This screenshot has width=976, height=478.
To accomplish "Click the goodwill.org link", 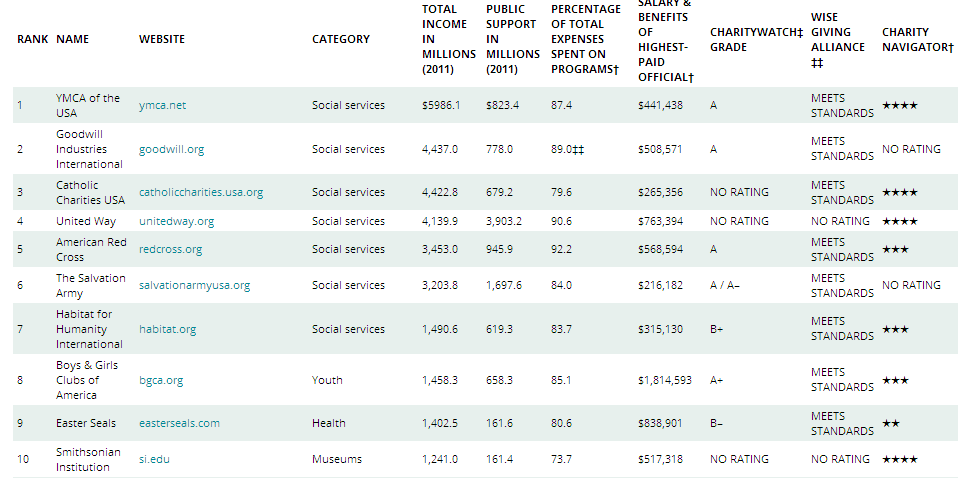I will (x=171, y=149).
